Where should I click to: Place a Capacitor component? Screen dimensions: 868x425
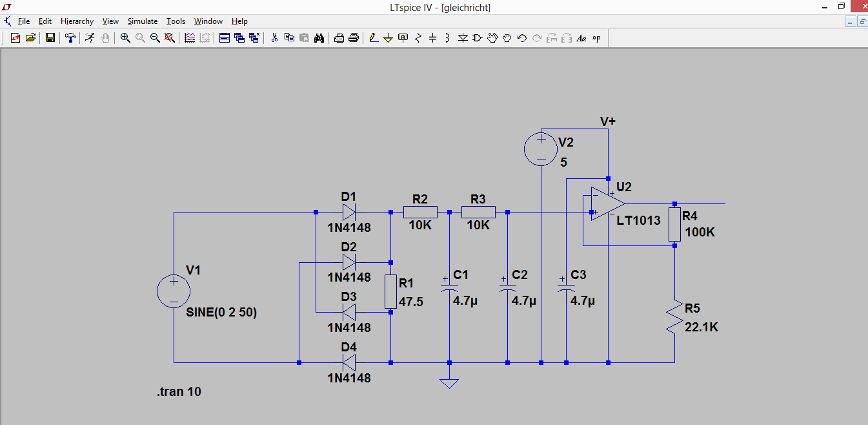coord(433,38)
